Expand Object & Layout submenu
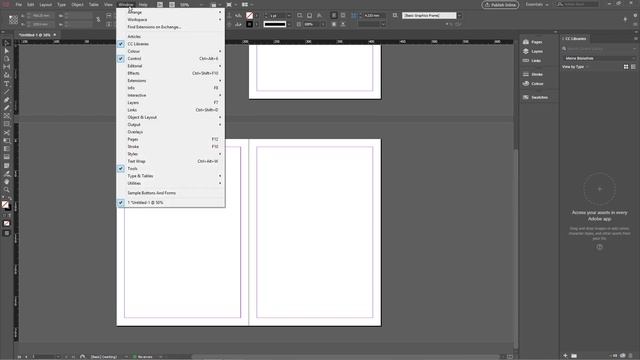This screenshot has height=360, width=640. [x=170, y=118]
